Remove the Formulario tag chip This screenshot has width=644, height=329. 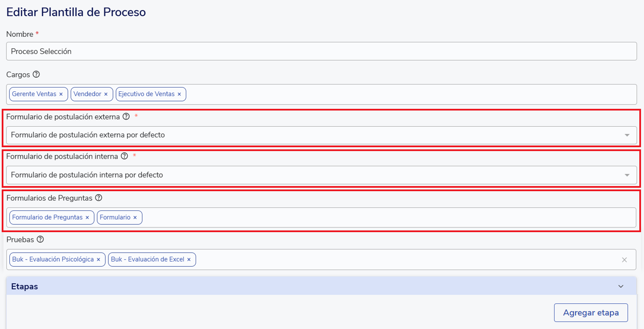(135, 218)
